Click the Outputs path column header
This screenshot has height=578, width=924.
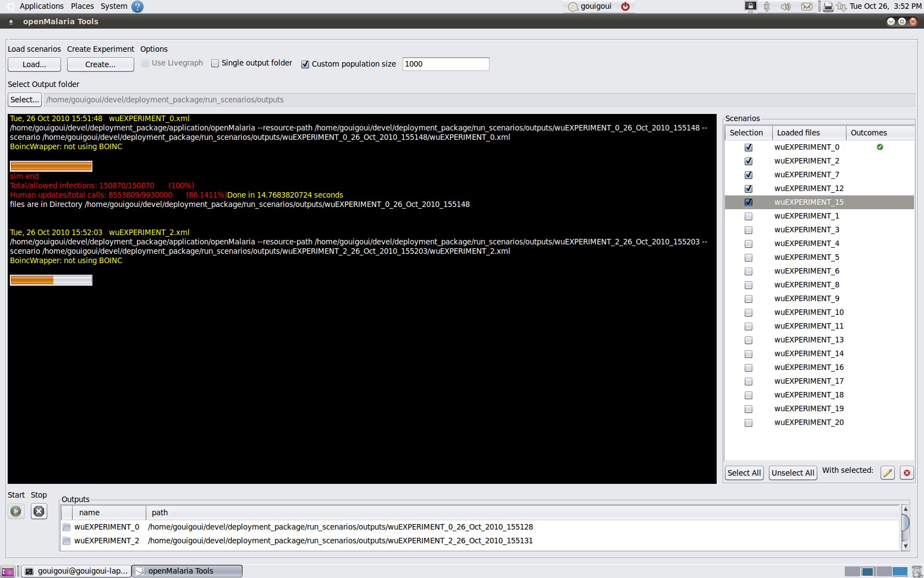tap(523, 512)
